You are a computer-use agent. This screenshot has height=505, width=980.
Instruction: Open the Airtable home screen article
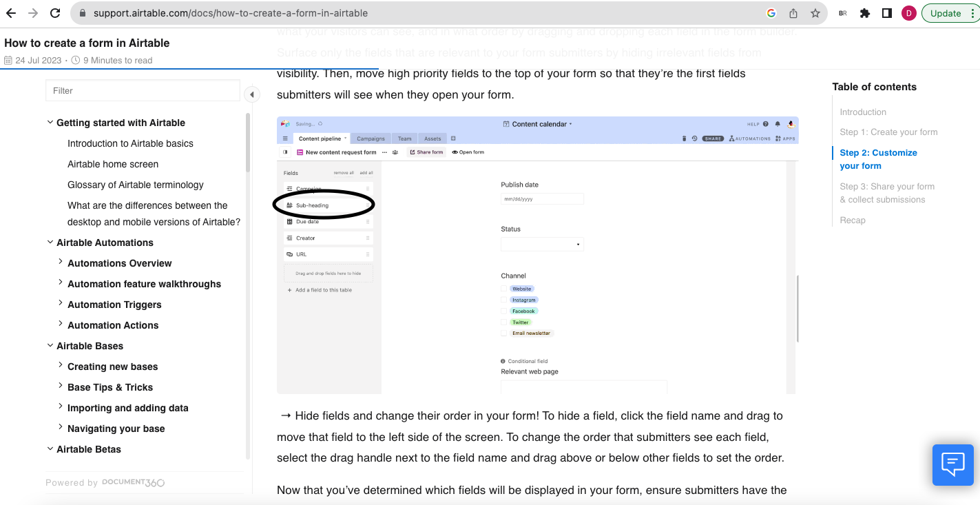[113, 164]
